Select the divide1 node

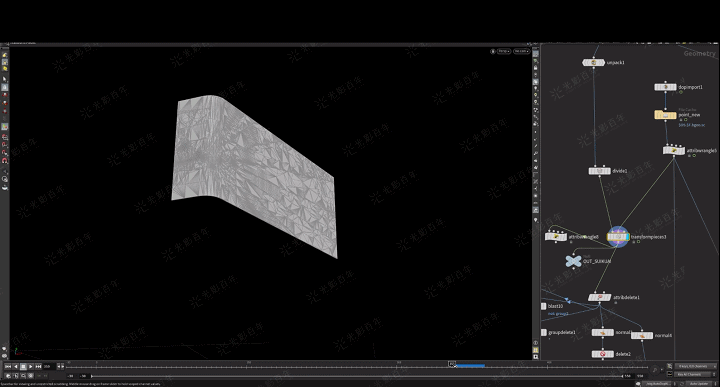[600, 171]
